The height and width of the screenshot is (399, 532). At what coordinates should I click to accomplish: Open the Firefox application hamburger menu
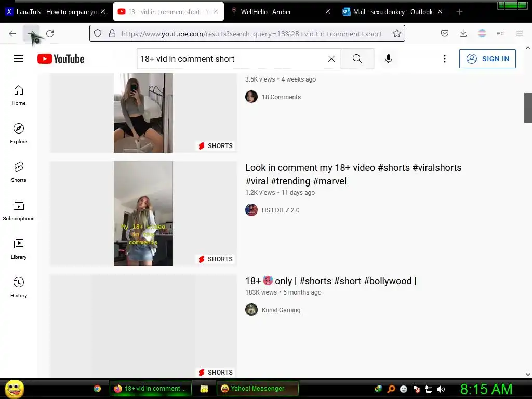pyautogui.click(x=520, y=33)
